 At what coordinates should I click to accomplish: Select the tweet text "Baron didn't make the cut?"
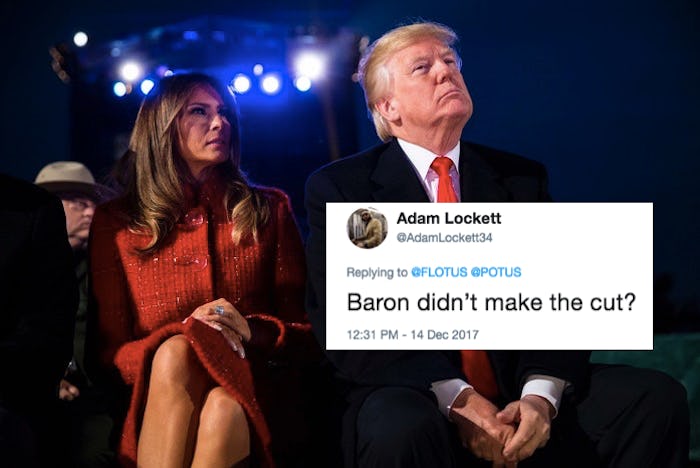491,302
